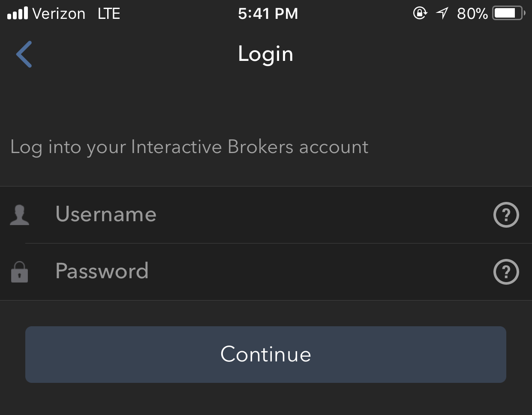The image size is (532, 415).
Task: Open the Password help question mark
Action: point(506,271)
